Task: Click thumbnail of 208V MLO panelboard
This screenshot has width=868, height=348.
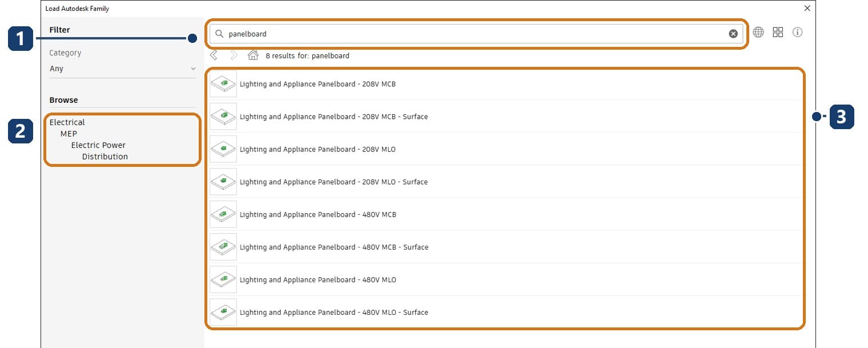Action: (223, 149)
